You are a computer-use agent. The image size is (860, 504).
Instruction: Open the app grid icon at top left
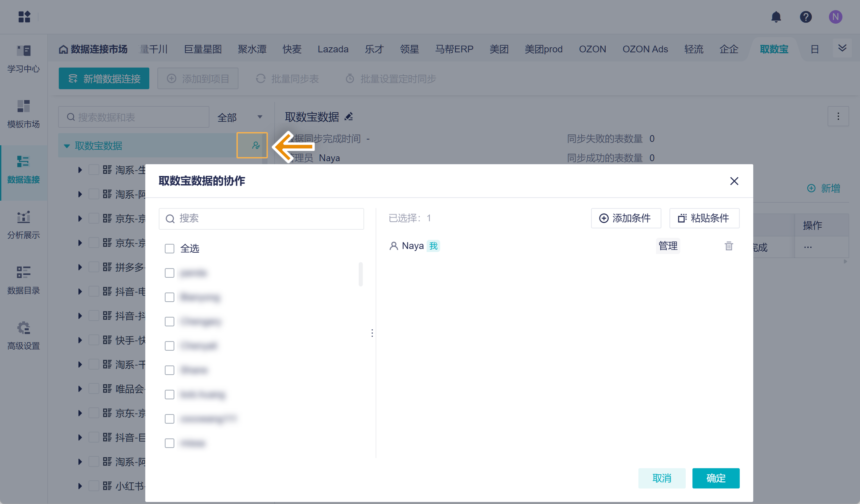[x=24, y=17]
